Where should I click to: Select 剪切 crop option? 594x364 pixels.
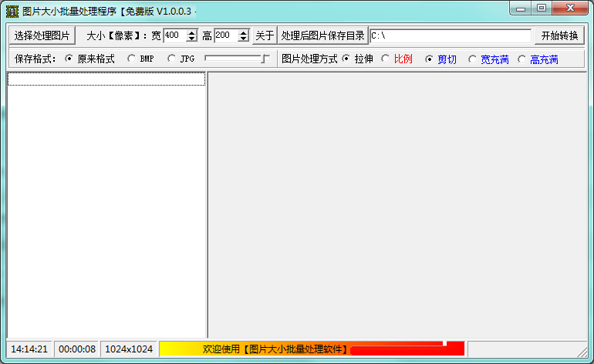[430, 59]
